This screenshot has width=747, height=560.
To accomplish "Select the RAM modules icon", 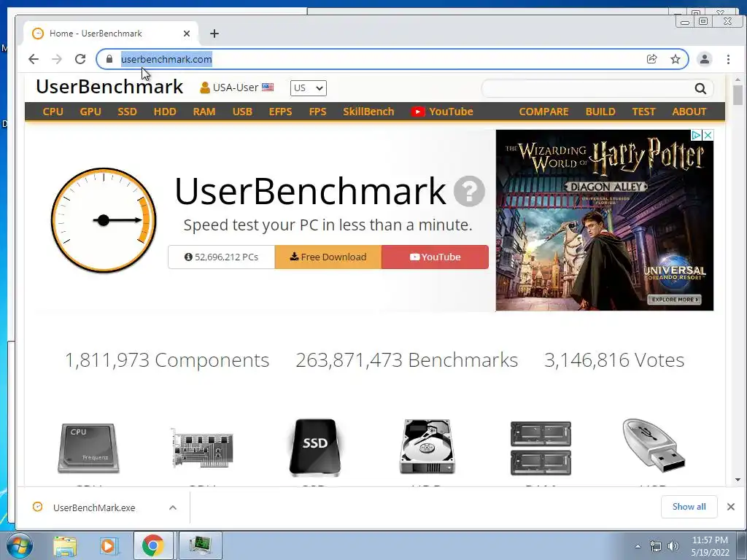I will 541,448.
